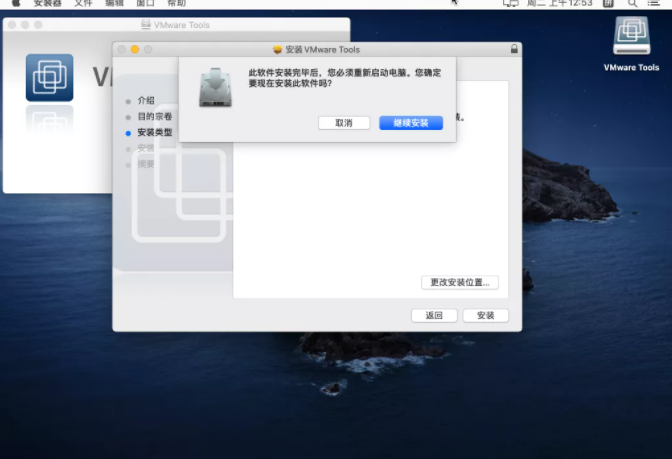Click the 取消 button in dialog
Image resolution: width=672 pixels, height=459 pixels.
point(344,123)
